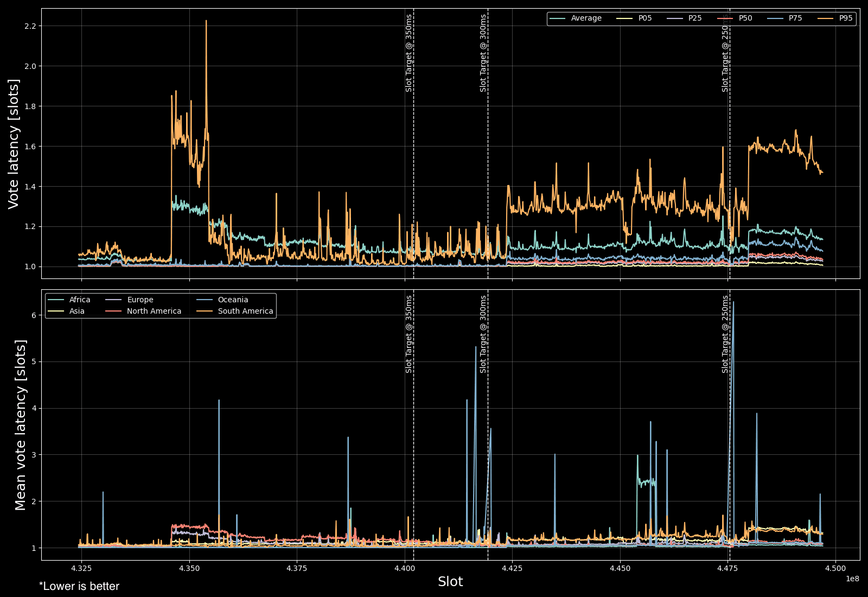This screenshot has height=597, width=868.
Task: Click the 'Slot' x-axis title
Action: click(x=450, y=582)
